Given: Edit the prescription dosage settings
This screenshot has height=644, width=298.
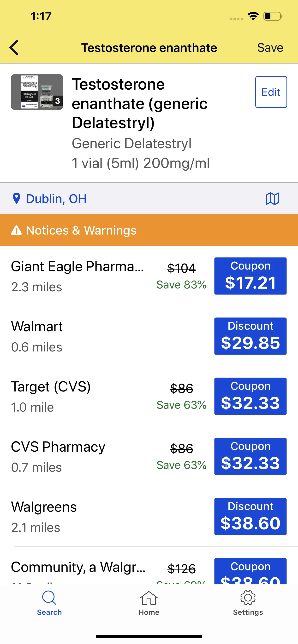Looking at the screenshot, I should click(x=271, y=92).
